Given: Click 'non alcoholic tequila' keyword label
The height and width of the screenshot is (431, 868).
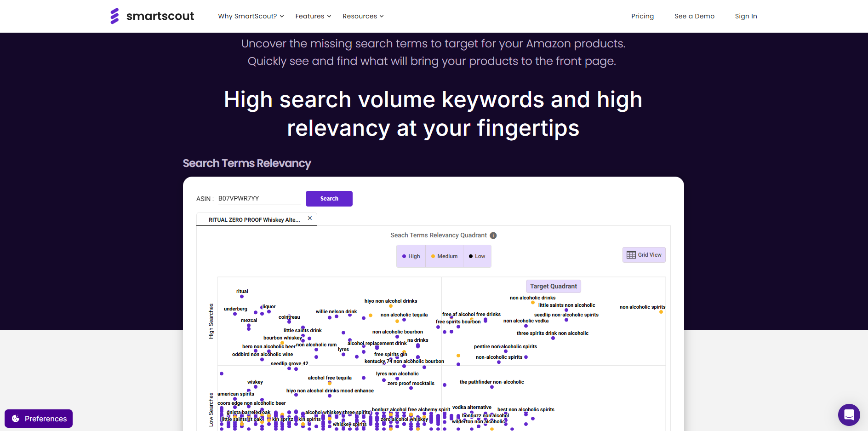Looking at the screenshot, I should click(404, 315).
